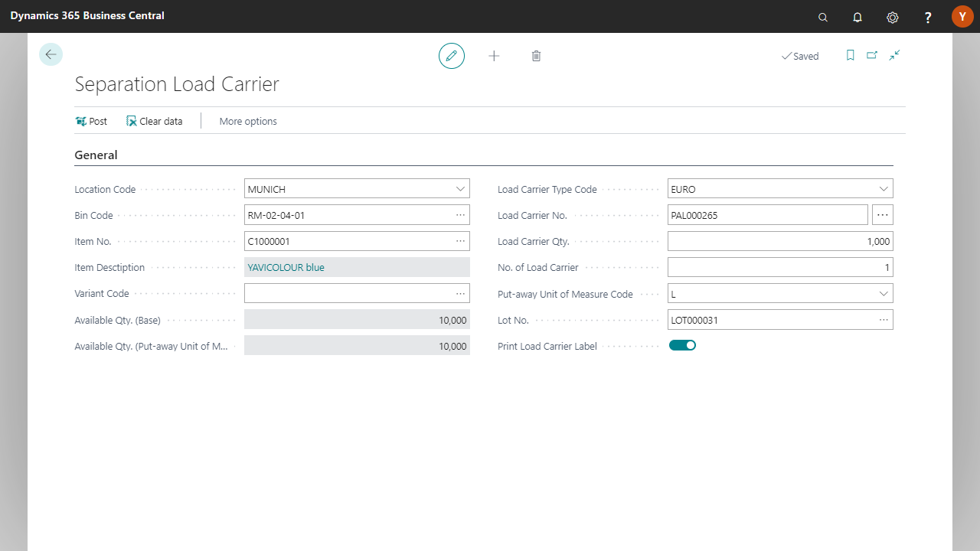Open user account avatar Y
This screenshot has height=551, width=980.
click(962, 16)
